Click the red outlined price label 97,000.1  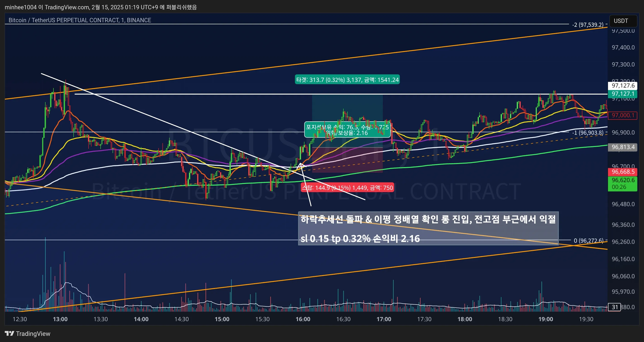pos(623,115)
